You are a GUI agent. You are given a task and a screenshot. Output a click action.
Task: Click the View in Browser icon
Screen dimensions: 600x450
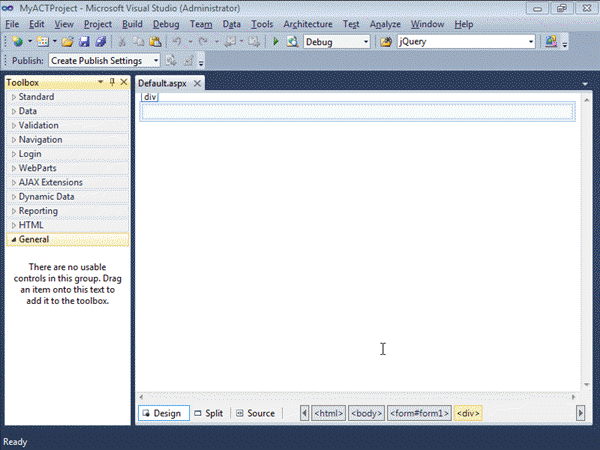(x=292, y=41)
